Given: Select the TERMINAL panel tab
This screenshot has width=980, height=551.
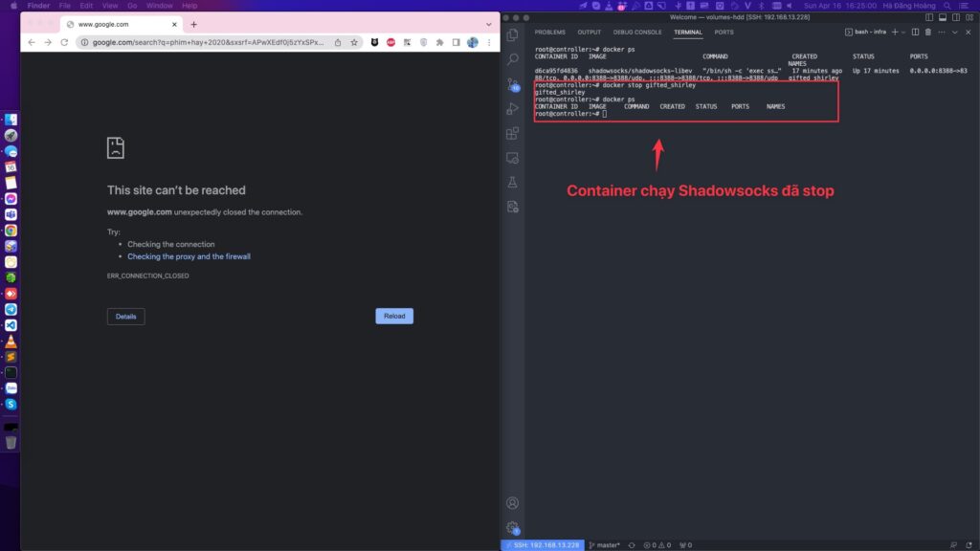Looking at the screenshot, I should point(688,32).
